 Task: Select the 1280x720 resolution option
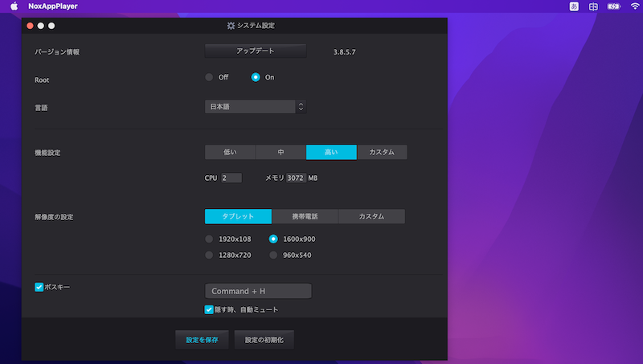click(210, 256)
